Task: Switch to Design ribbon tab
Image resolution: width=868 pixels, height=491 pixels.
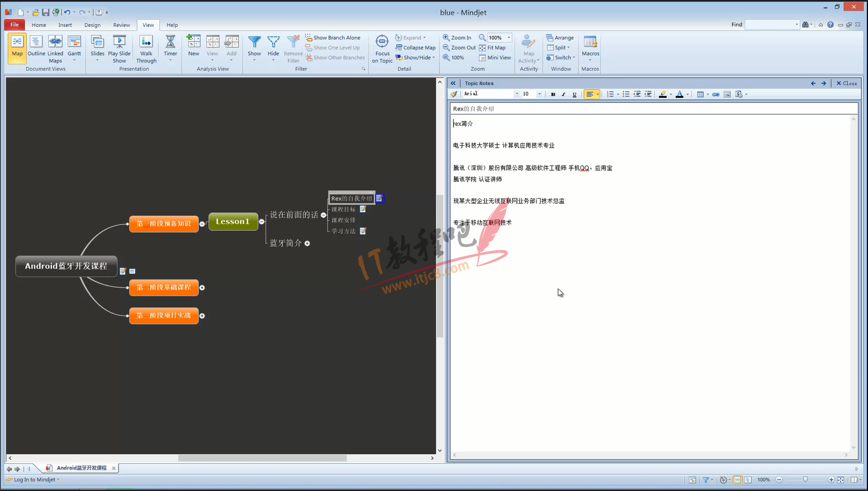Action: 92,25
